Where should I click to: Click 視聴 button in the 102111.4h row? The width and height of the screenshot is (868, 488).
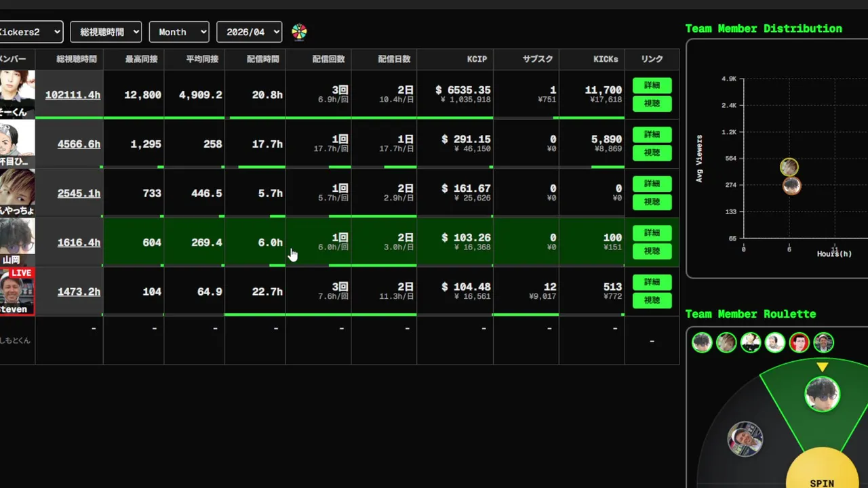pos(652,104)
